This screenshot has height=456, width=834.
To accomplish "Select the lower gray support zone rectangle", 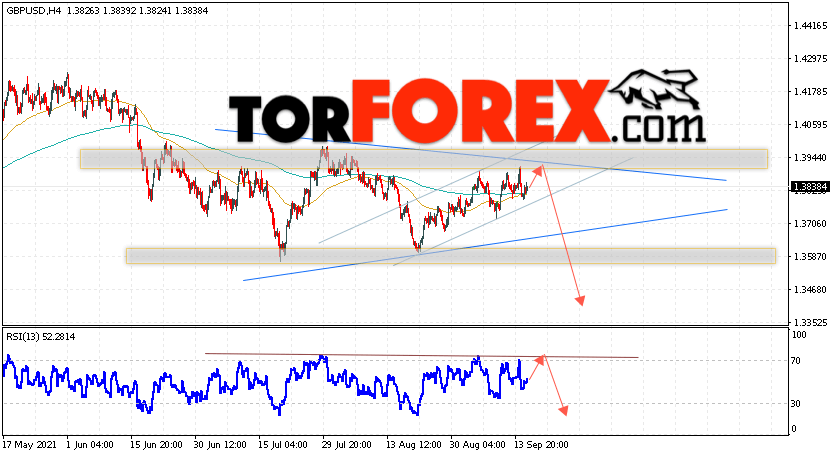I will pyautogui.click(x=451, y=256).
